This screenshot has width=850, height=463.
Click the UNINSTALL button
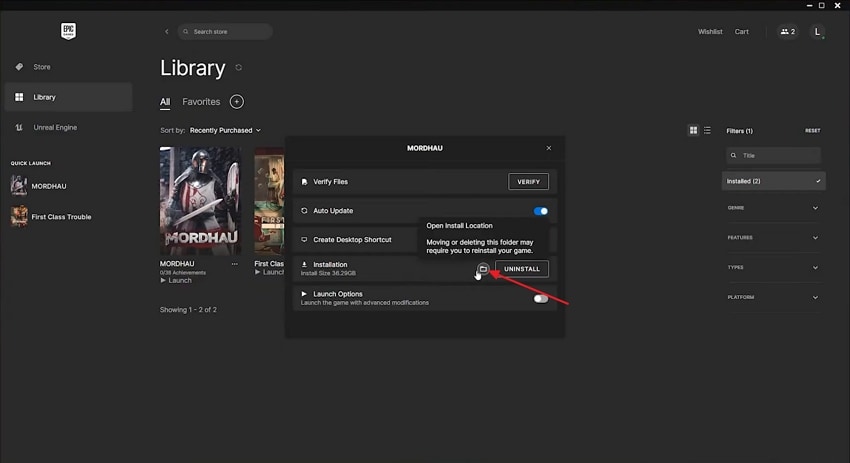[x=521, y=269]
